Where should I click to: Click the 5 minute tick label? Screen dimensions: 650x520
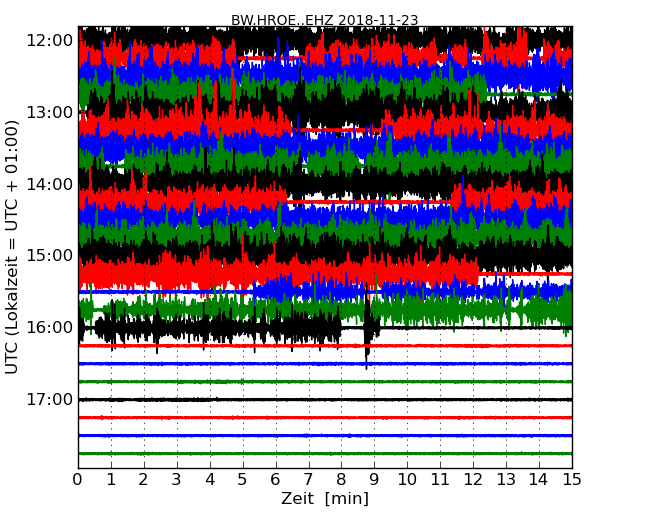pyautogui.click(x=243, y=480)
